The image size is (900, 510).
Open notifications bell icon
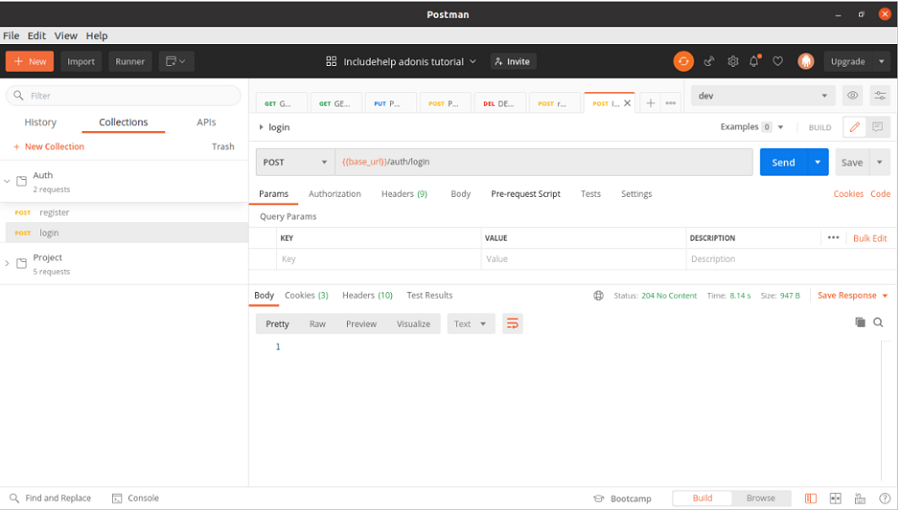pyautogui.click(x=754, y=61)
